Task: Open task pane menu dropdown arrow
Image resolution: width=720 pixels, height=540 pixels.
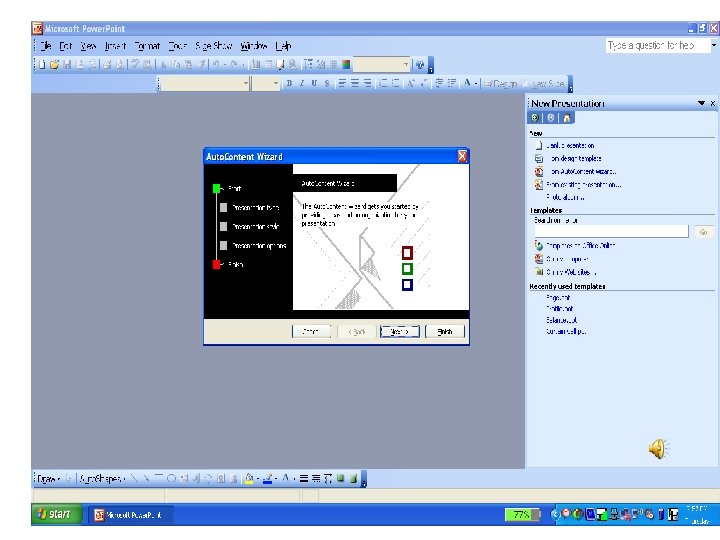Action: point(701,103)
